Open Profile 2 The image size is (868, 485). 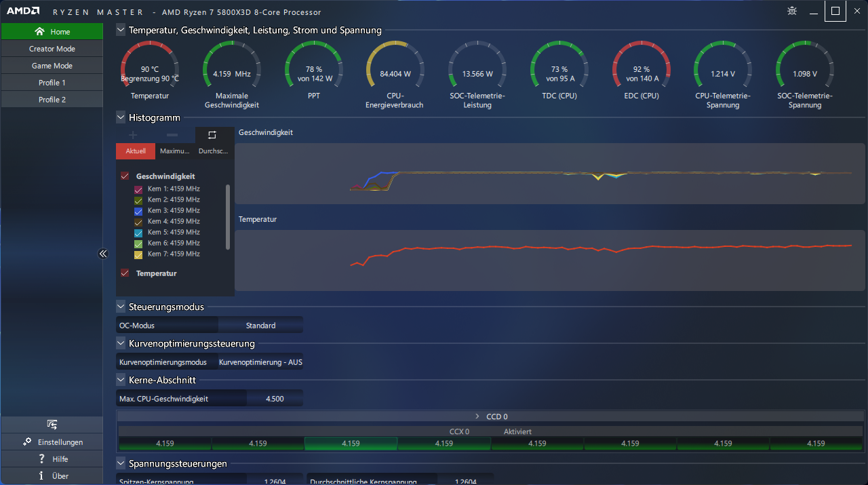[x=52, y=100]
